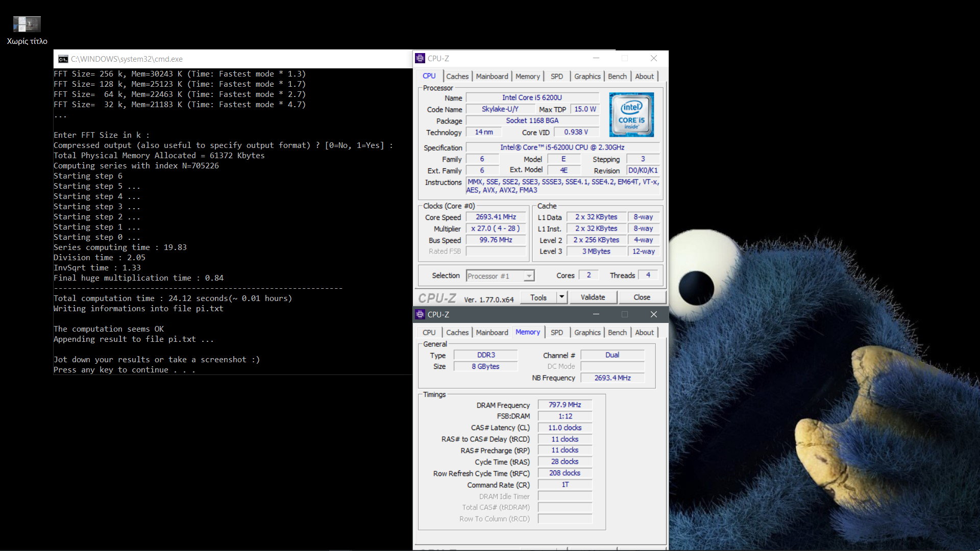Open About tab in top CPU-Z window
The height and width of the screenshot is (551, 980).
644,77
